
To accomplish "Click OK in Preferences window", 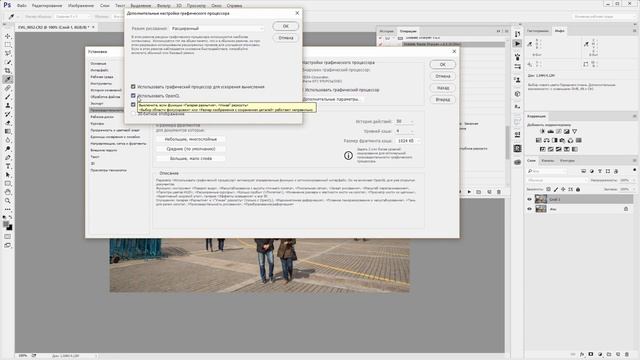I will (x=442, y=64).
